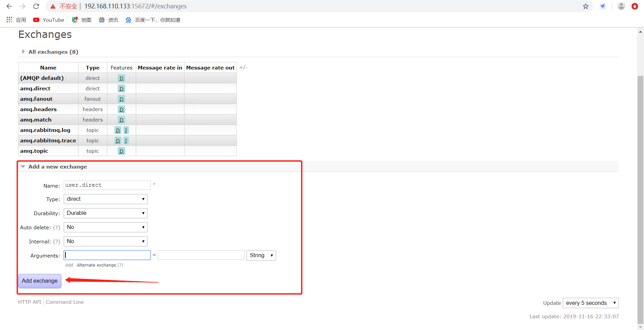
Task: Open the amq.rabbitmq.log exchange
Action: pyautogui.click(x=45, y=130)
